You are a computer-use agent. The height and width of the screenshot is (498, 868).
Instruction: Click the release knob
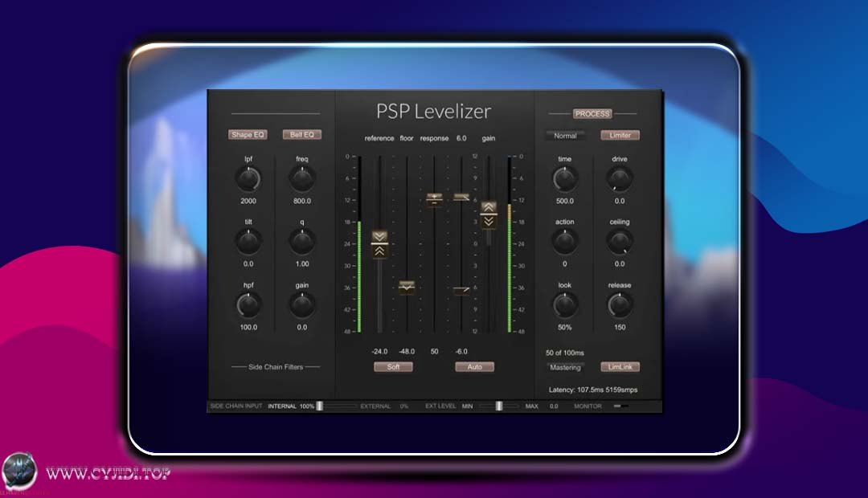[x=620, y=305]
